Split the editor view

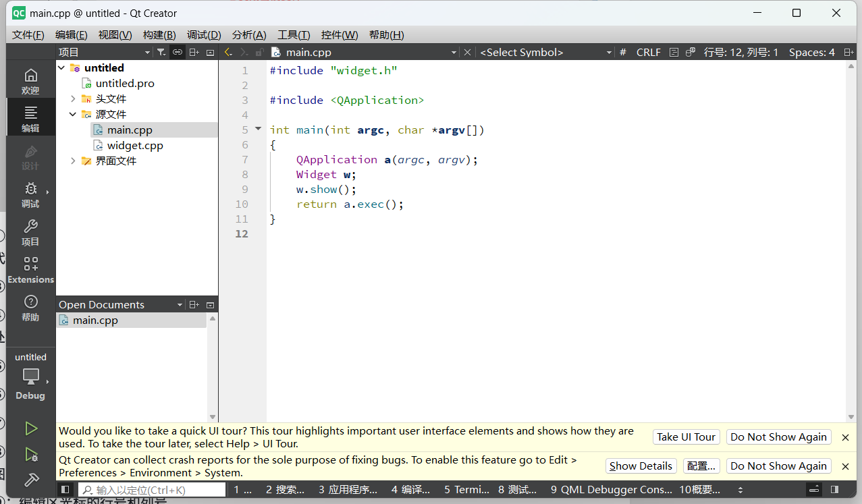pyautogui.click(x=848, y=52)
